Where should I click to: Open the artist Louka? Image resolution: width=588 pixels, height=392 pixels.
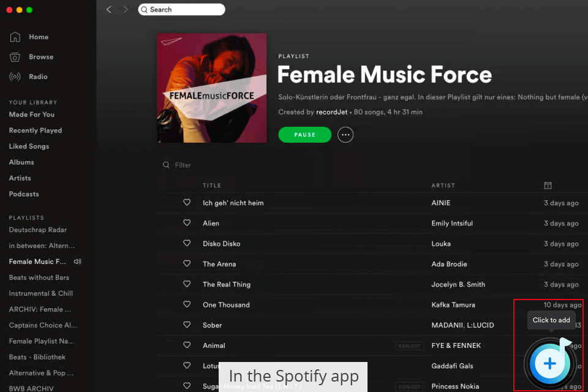441,244
